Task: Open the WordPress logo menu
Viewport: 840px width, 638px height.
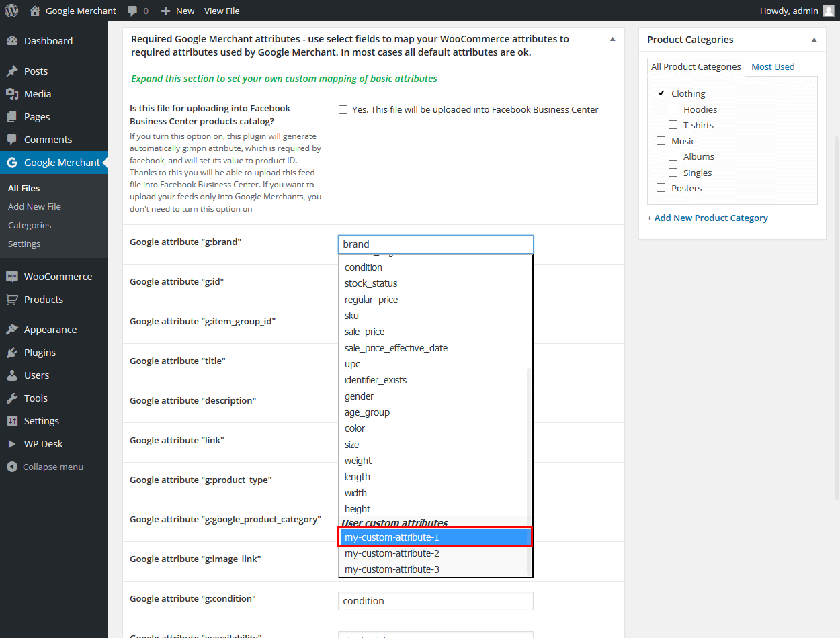Action: click(x=11, y=11)
